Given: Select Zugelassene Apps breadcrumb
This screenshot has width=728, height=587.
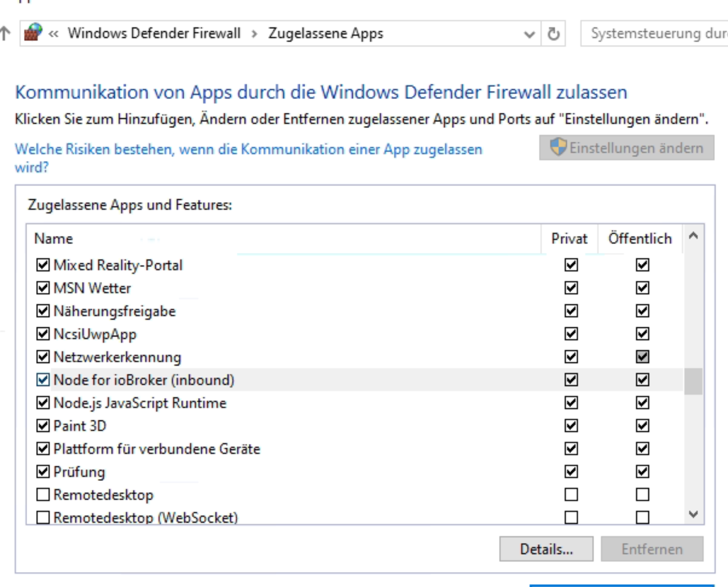Looking at the screenshot, I should [326, 33].
